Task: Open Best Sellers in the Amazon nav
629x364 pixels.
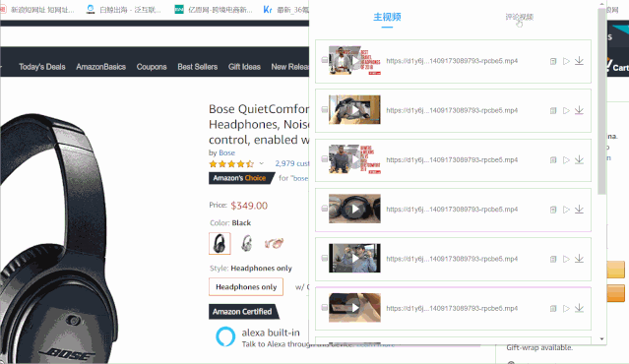Action: tap(198, 67)
